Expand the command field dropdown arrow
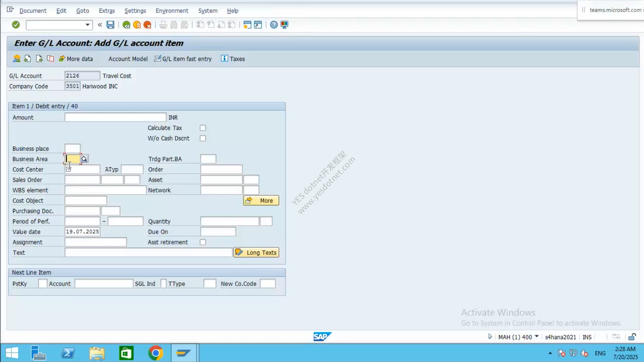This screenshot has height=362, width=644. [x=88, y=25]
